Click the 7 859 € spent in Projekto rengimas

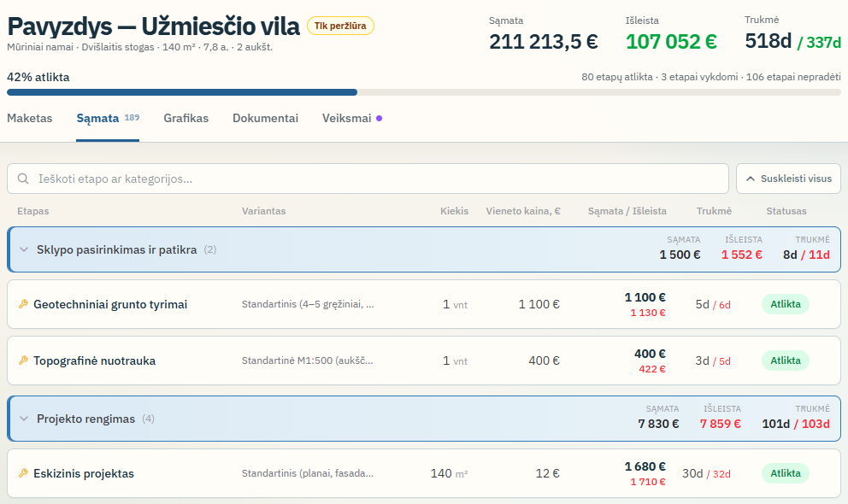tap(721, 424)
